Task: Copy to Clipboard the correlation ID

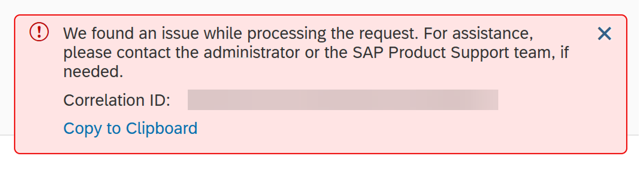Action: [130, 129]
